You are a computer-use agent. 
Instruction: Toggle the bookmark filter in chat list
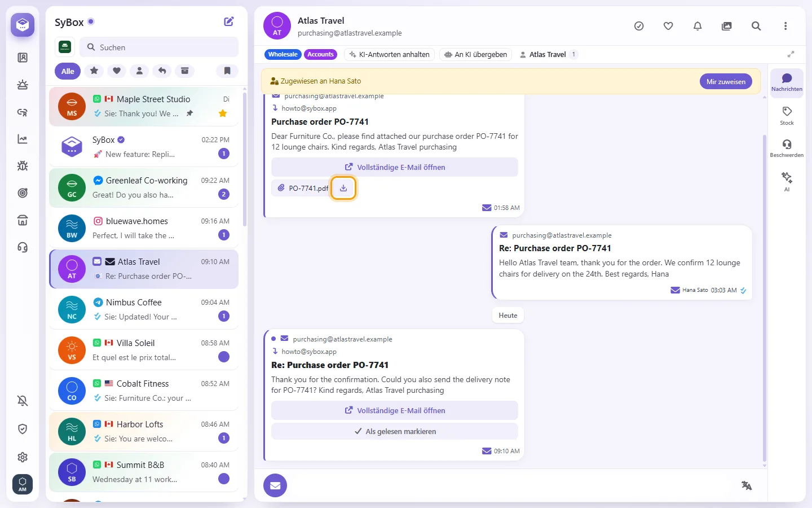[x=227, y=71]
